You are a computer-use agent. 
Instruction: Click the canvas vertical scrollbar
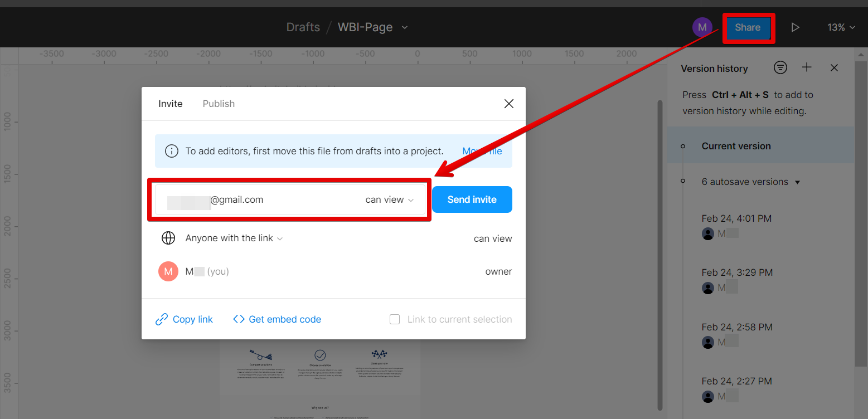pos(660,255)
